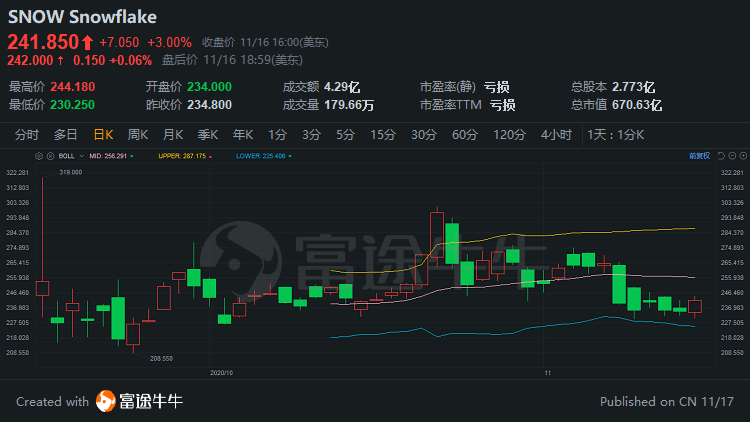This screenshot has width=750, height=422.
Task: Click the 总市值 670.63亿 value
Action: 637,105
